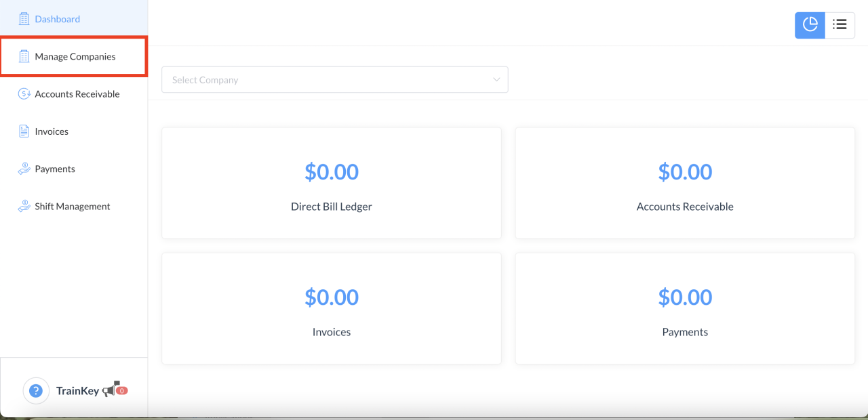Click the Dashboard building icon
Image resolution: width=868 pixels, height=420 pixels.
coord(24,19)
